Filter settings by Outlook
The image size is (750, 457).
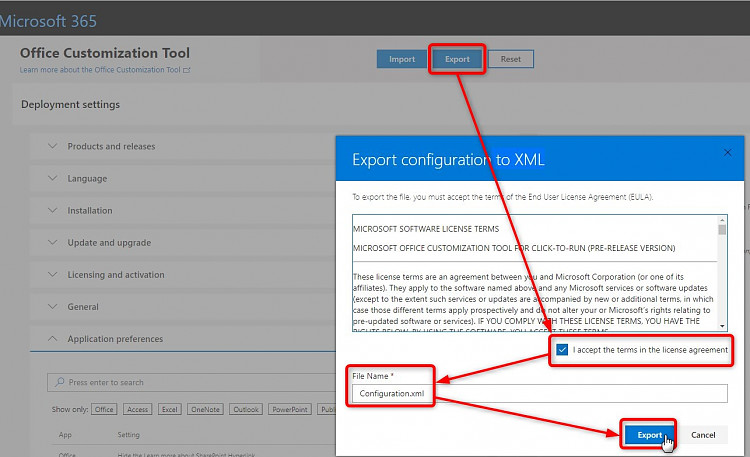[246, 410]
